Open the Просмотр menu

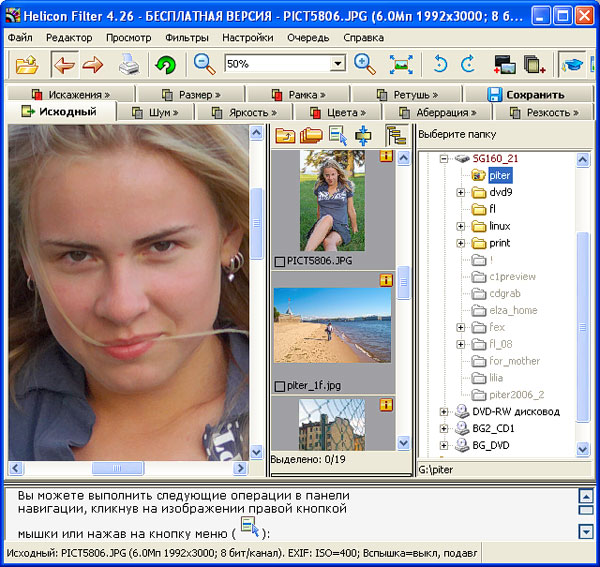[x=129, y=37]
